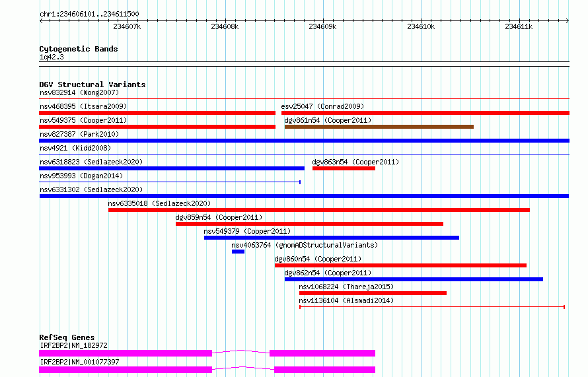Select the red nsv6335018 variant bar
The height and width of the screenshot is (377, 588).
click(319, 210)
